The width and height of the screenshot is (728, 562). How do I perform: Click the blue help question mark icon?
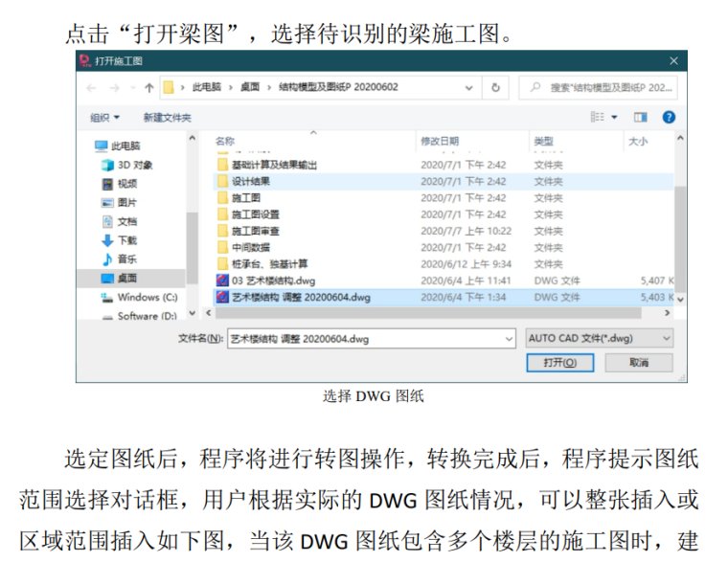coord(668,117)
